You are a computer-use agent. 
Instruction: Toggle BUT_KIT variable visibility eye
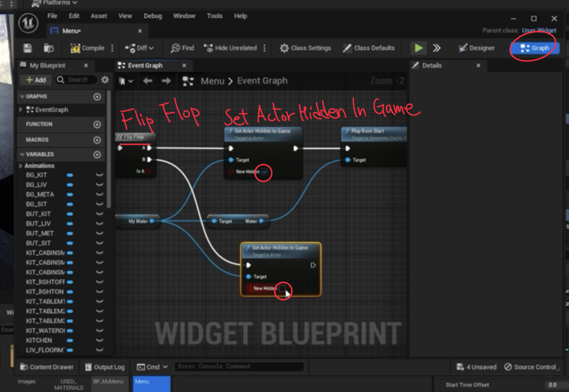click(x=99, y=214)
